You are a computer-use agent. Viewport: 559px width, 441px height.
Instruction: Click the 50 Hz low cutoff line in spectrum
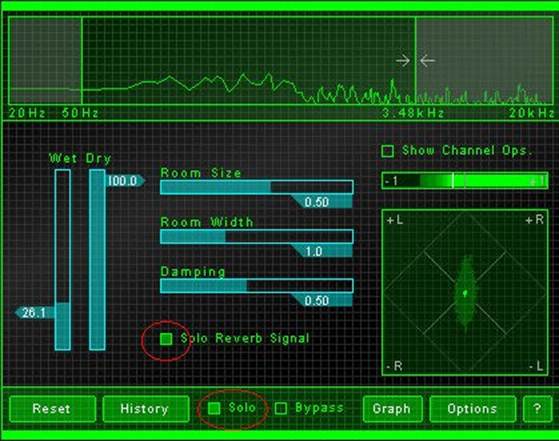click(82, 61)
